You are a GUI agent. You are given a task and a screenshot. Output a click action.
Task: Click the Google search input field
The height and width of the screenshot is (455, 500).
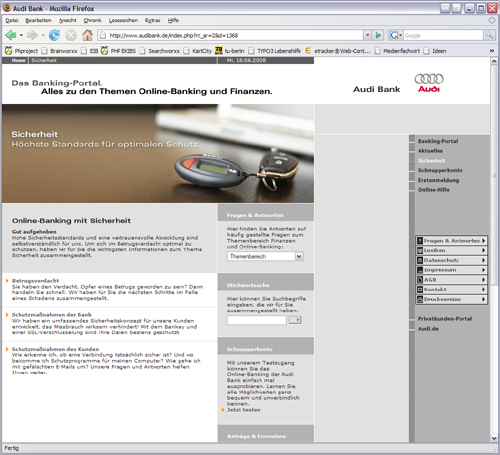click(443, 35)
